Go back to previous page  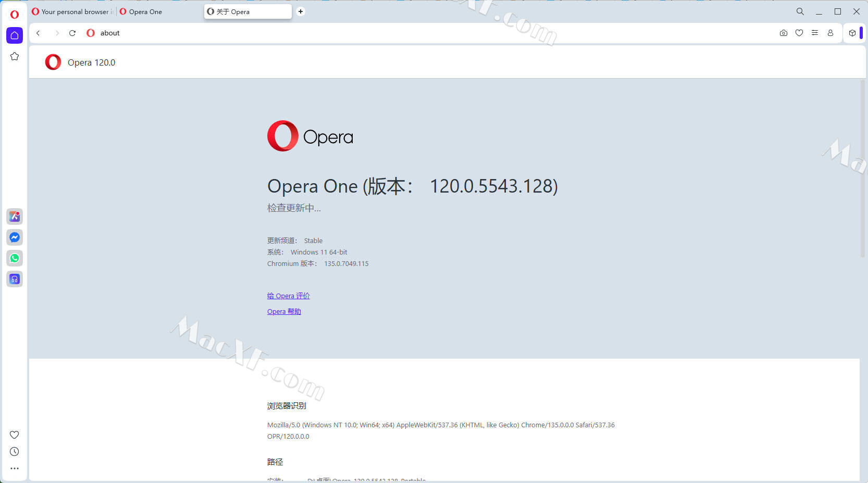click(38, 33)
